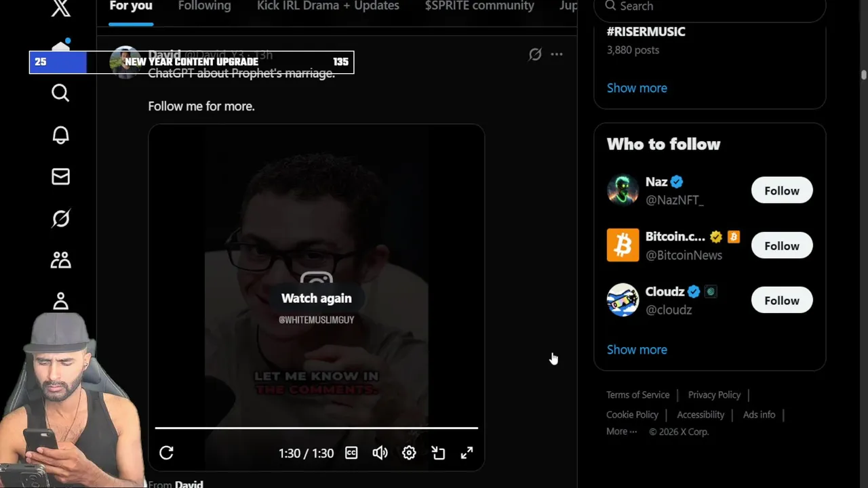
Task: Open video in picture-in-picture mode
Action: [438, 453]
